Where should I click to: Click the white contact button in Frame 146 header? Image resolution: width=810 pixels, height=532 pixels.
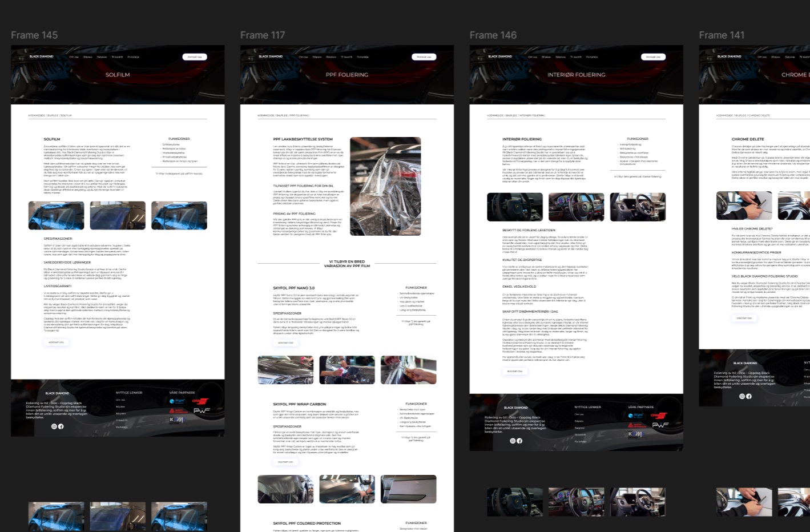coord(654,57)
